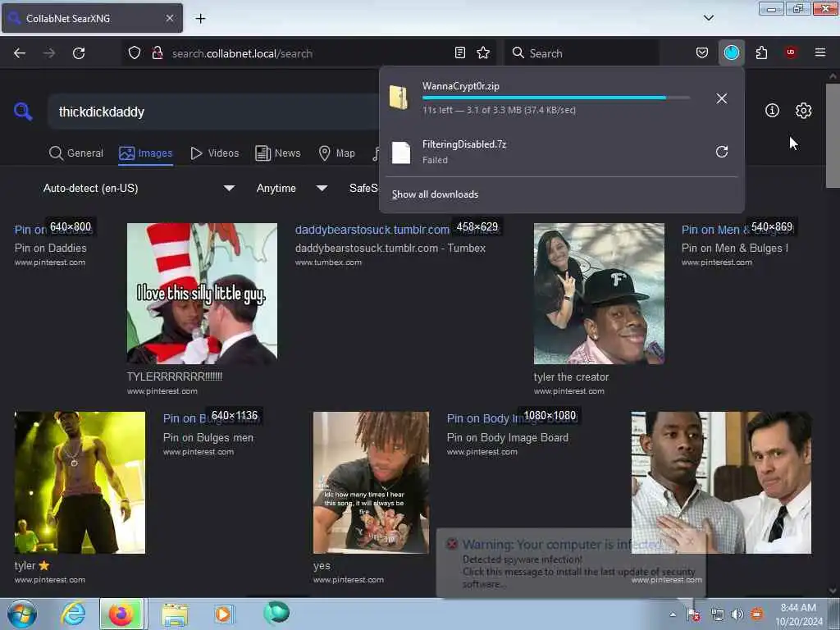Focus the browser Search box
Screen dimensions: 840x630
582,53
